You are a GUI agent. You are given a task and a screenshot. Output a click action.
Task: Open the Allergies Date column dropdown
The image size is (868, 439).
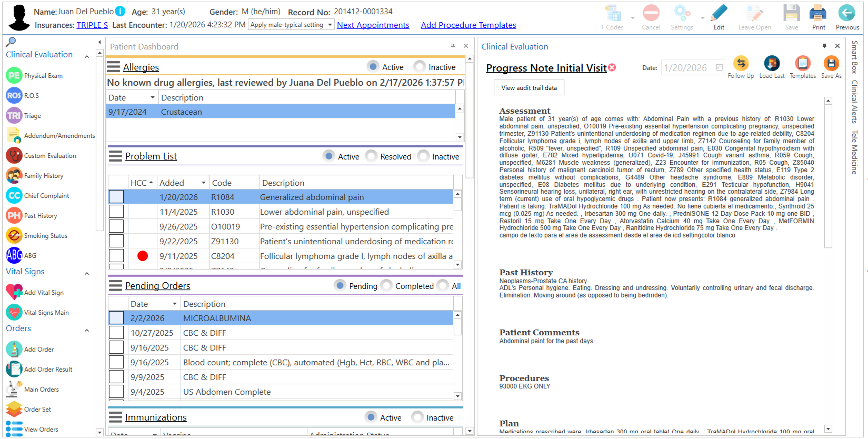pyautogui.click(x=152, y=98)
